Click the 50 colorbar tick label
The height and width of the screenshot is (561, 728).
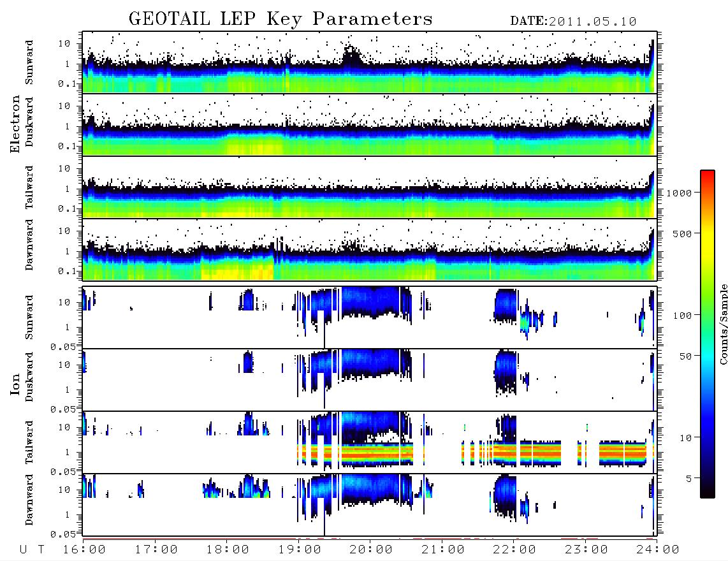(x=686, y=356)
